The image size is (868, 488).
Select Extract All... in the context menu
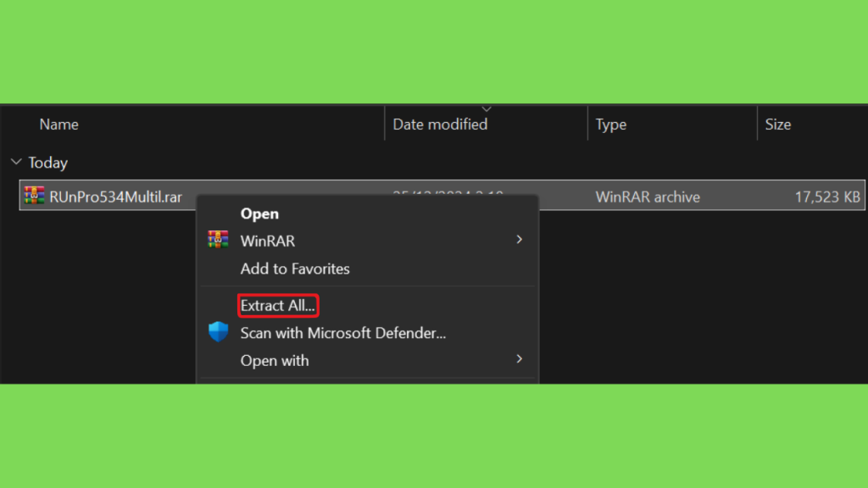point(278,305)
